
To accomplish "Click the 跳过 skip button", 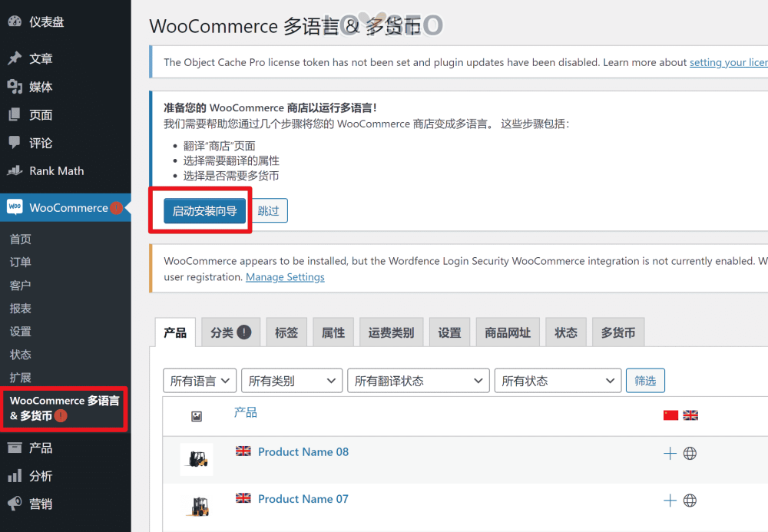I will 268,211.
